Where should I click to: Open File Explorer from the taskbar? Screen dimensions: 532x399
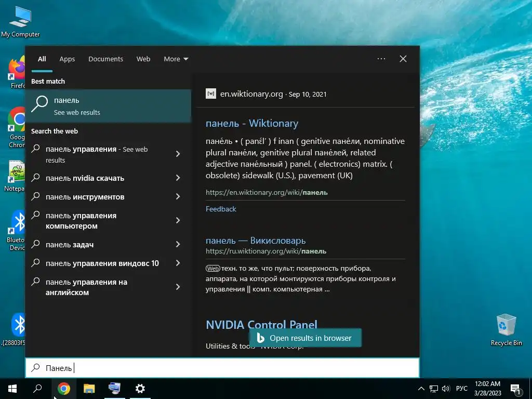pyautogui.click(x=89, y=389)
